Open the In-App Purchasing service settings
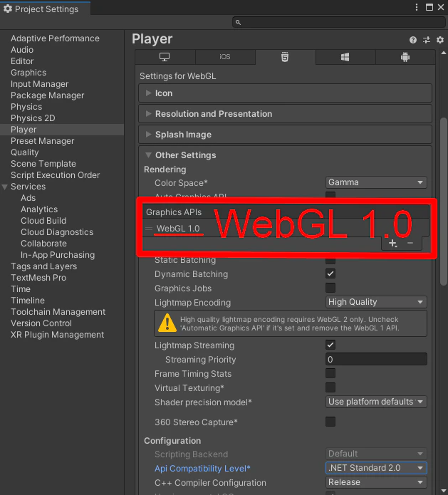This screenshot has width=448, height=495. point(58,255)
